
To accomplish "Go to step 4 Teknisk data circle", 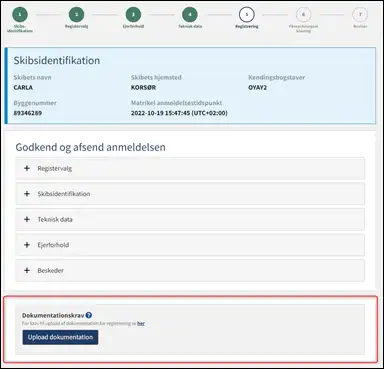I will [190, 14].
